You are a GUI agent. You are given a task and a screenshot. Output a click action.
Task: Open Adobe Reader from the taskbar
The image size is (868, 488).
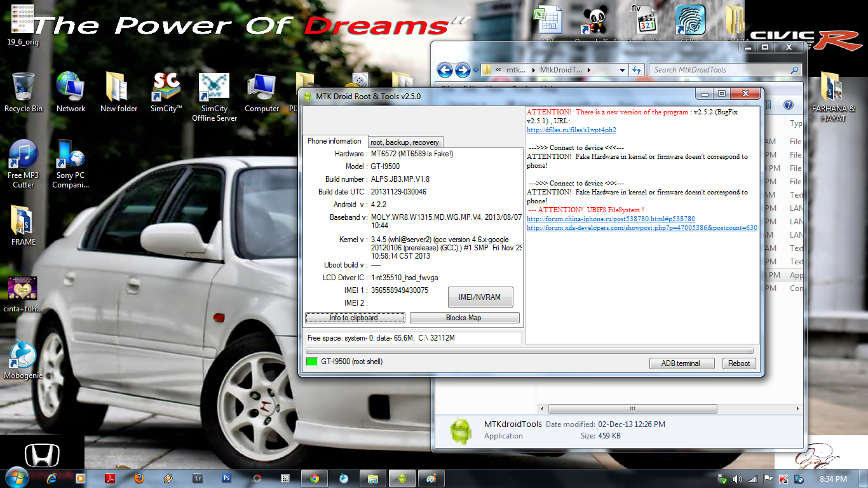[x=110, y=478]
